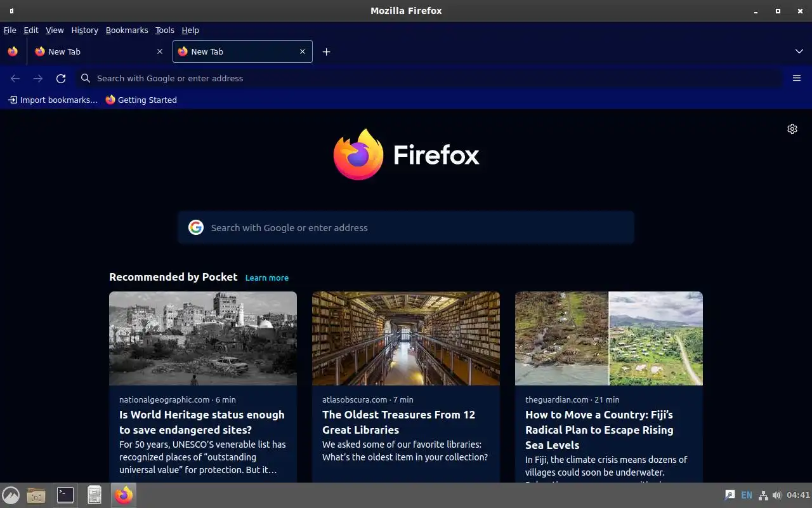The height and width of the screenshot is (508, 812).
Task: Click the Firefox logo on new tab page
Action: click(x=406, y=154)
